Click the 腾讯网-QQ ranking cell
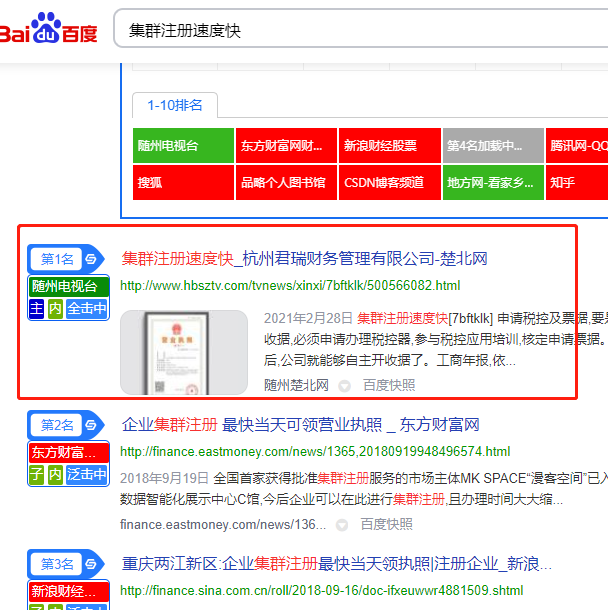This screenshot has height=610, width=608. pos(577,145)
